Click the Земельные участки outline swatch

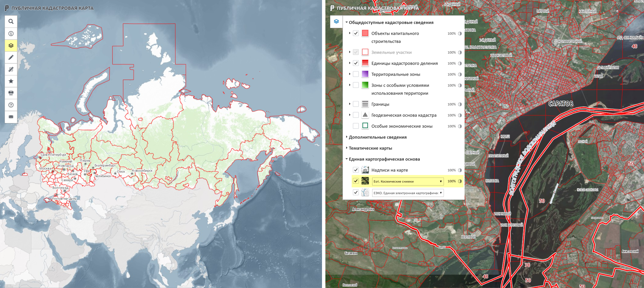coord(365,52)
